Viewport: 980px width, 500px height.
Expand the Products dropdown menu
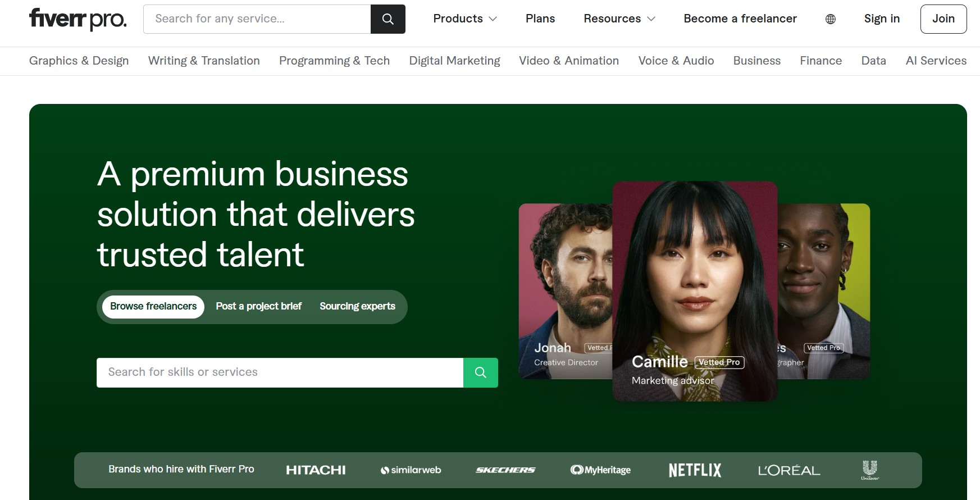coord(464,19)
